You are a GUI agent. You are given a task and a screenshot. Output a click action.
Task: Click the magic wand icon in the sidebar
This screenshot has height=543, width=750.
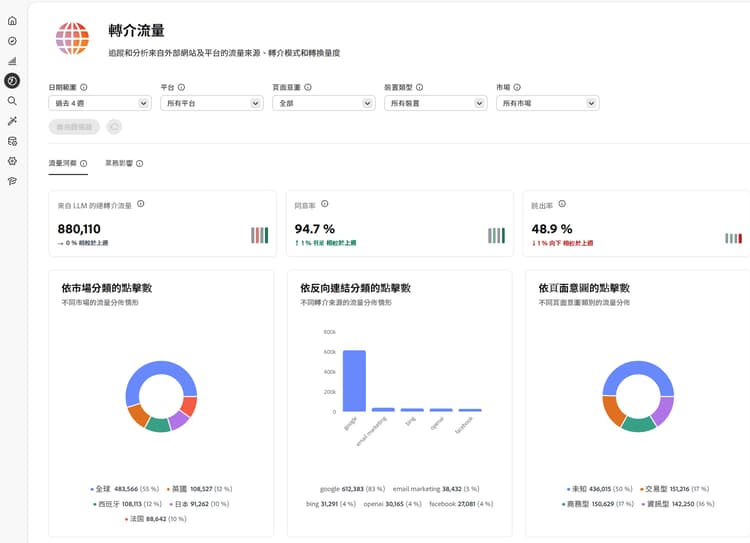pos(12,121)
